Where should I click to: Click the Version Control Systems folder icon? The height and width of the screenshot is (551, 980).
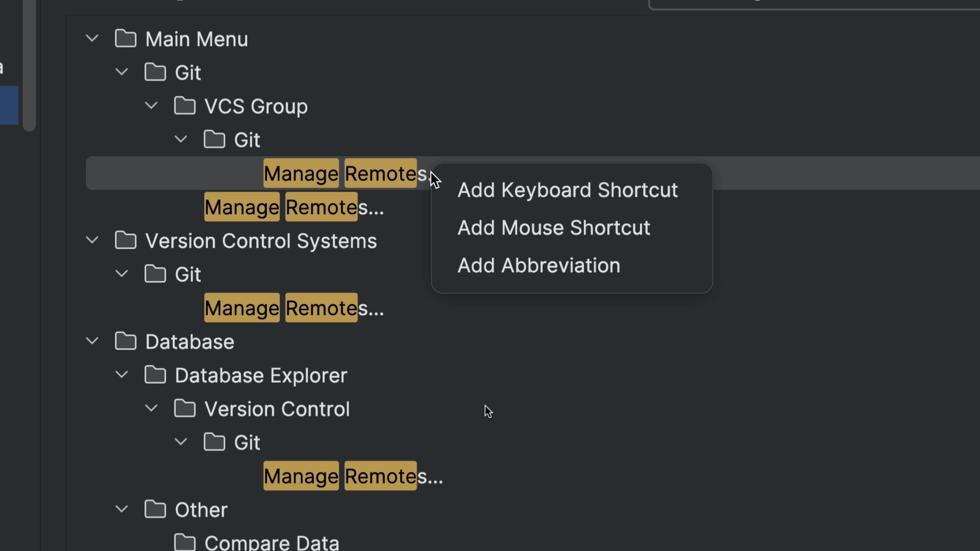[126, 240]
